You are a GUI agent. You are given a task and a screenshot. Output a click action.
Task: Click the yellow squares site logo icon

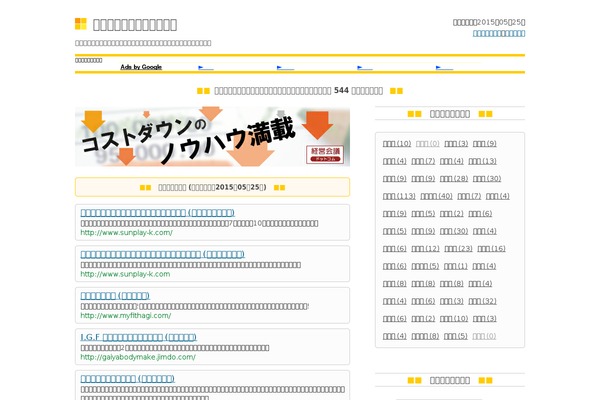click(80, 24)
